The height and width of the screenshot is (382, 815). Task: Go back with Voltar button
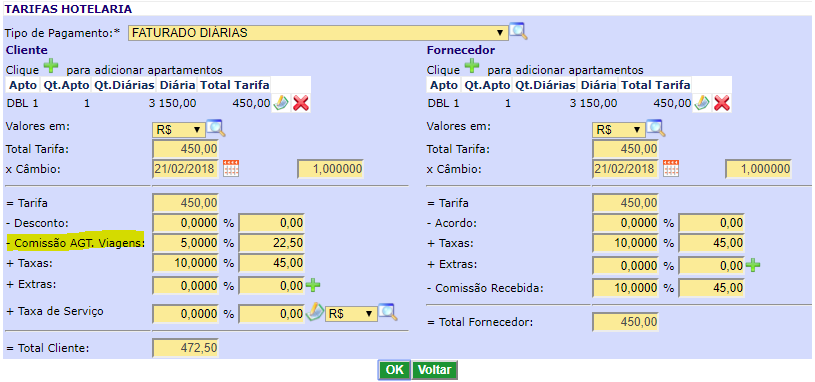(x=435, y=370)
